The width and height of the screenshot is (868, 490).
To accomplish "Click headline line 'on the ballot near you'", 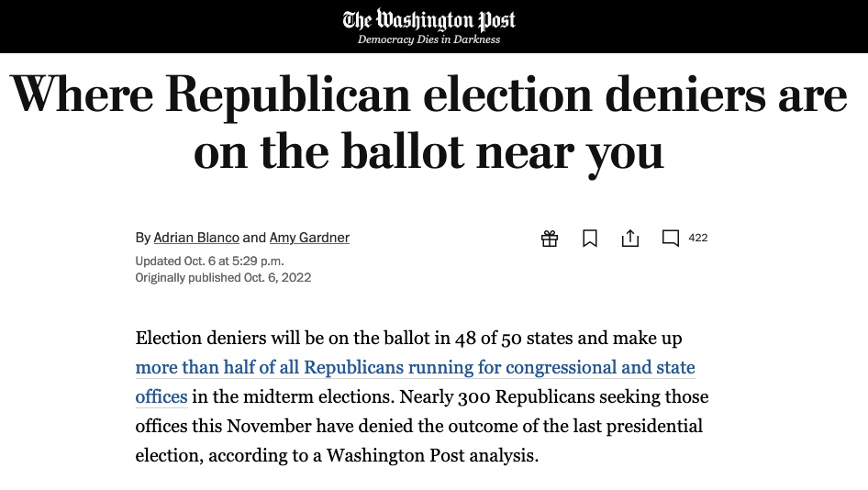I will (428, 152).
